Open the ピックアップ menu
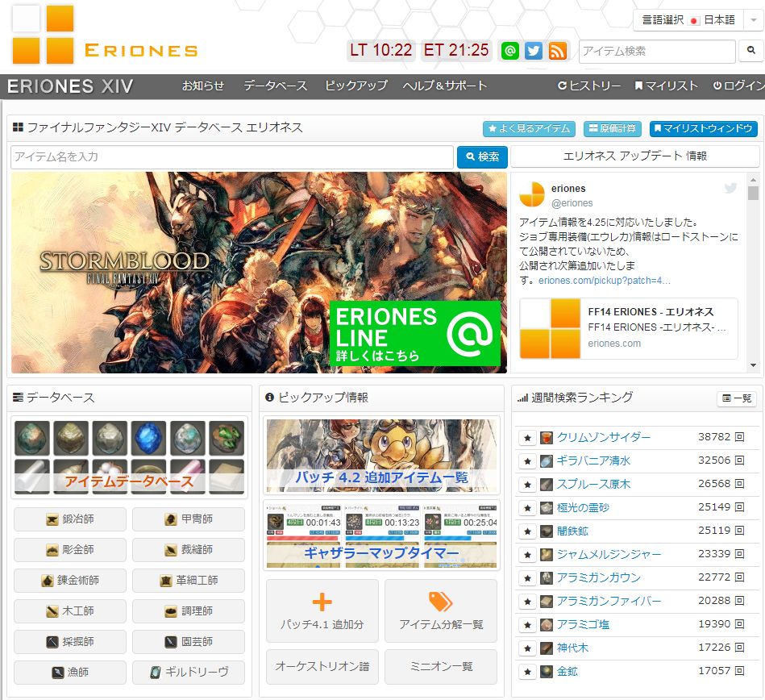The height and width of the screenshot is (700, 765). (356, 86)
